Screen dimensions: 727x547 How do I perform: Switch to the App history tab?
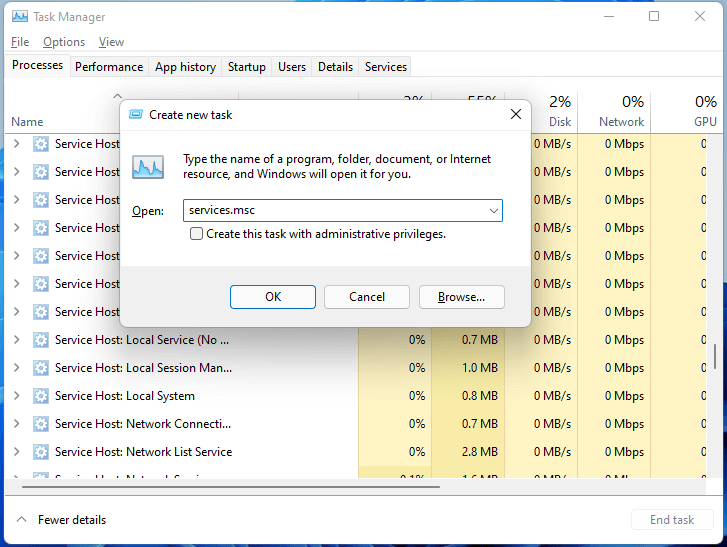[x=185, y=67]
